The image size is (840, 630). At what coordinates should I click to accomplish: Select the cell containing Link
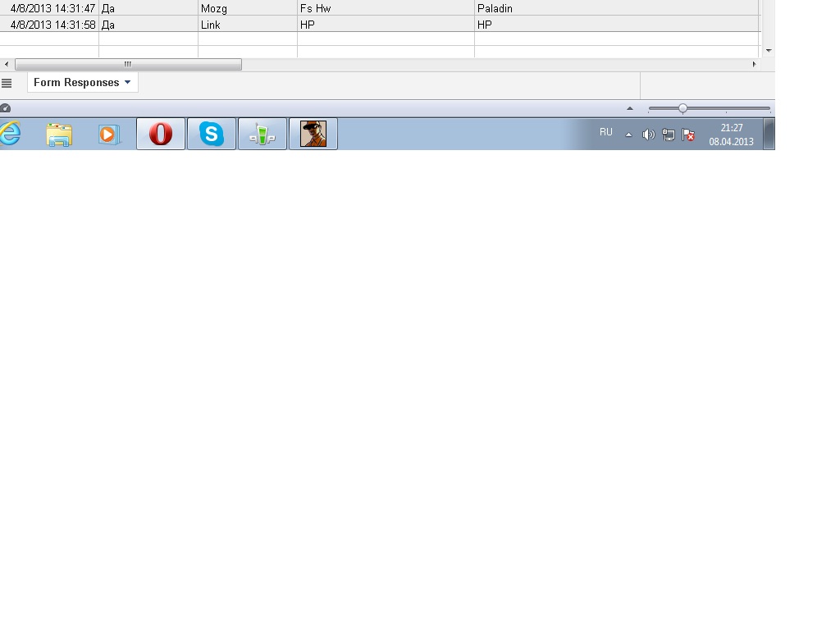[248, 24]
